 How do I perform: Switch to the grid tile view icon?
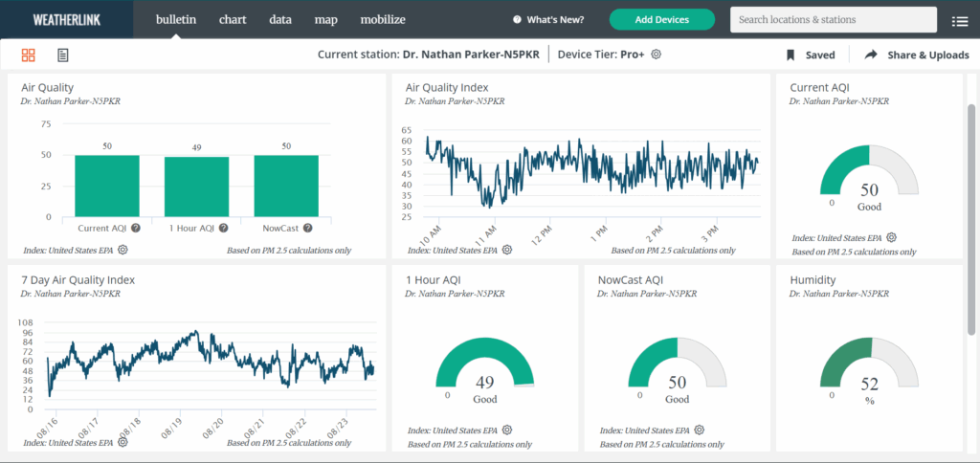tap(29, 55)
